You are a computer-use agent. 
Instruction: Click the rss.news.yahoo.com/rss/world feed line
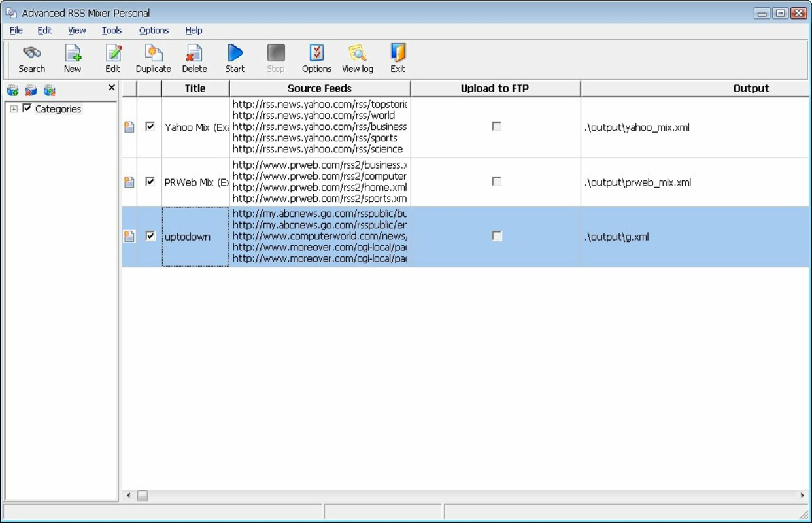tap(314, 115)
